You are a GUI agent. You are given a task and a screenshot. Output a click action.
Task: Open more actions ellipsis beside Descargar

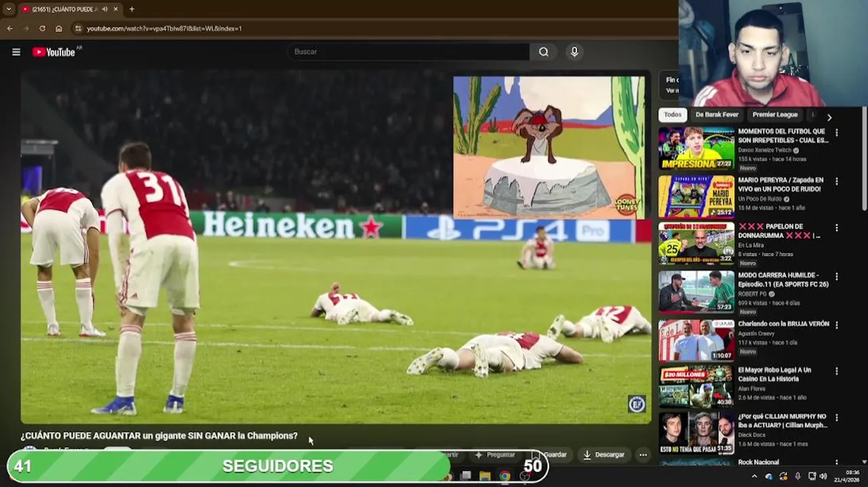point(643,455)
